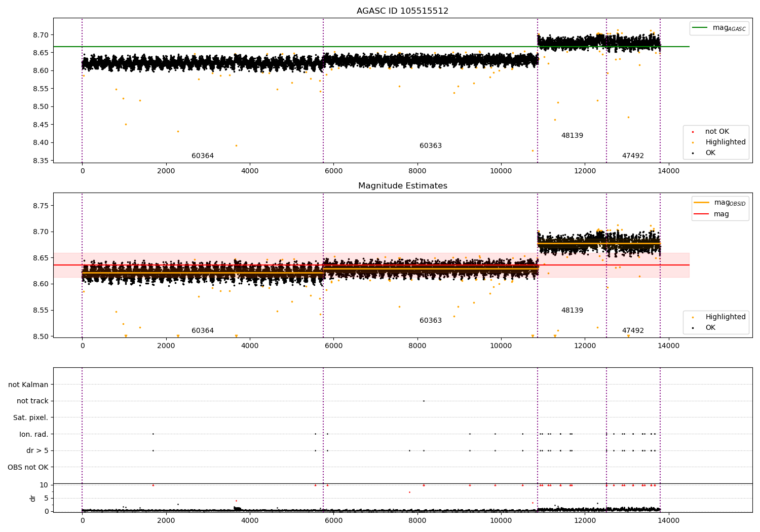This screenshot has height=532, width=760.
Task: Click the 8.45 y-axis tick label
Action: (x=40, y=125)
